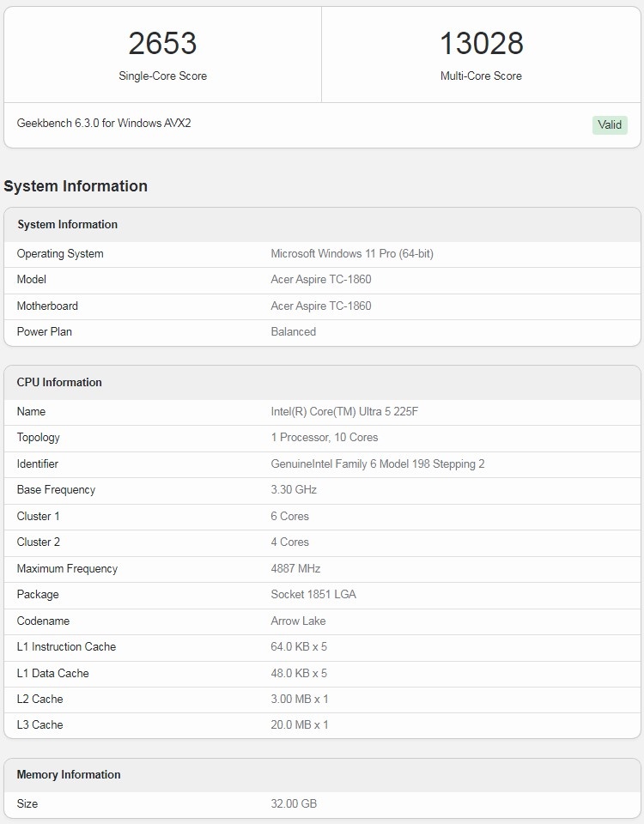Select the Arrow Lake codename value
Image resolution: width=644 pixels, height=824 pixels.
point(298,621)
